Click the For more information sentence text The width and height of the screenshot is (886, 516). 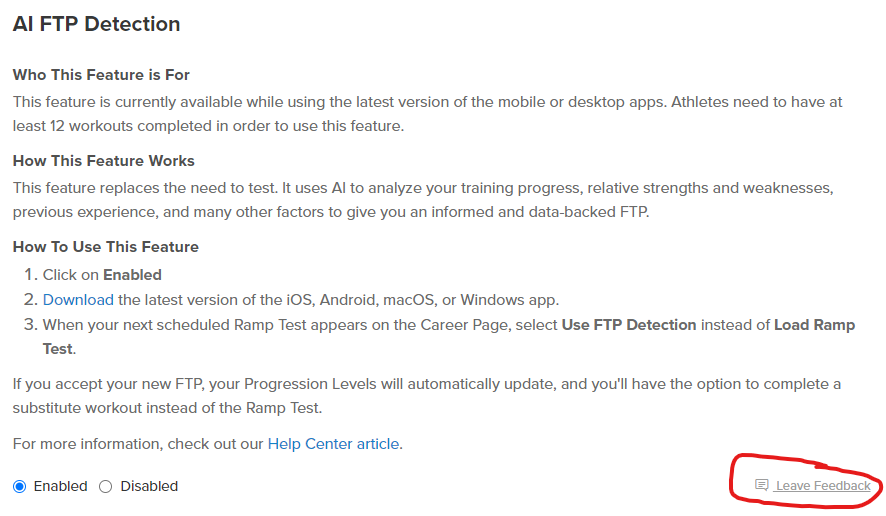tap(207, 444)
